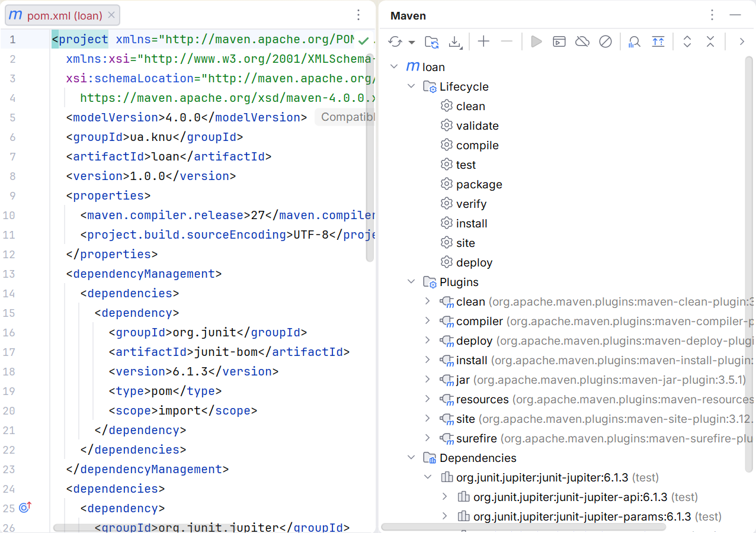Expand the compiler plugin node

(x=428, y=321)
